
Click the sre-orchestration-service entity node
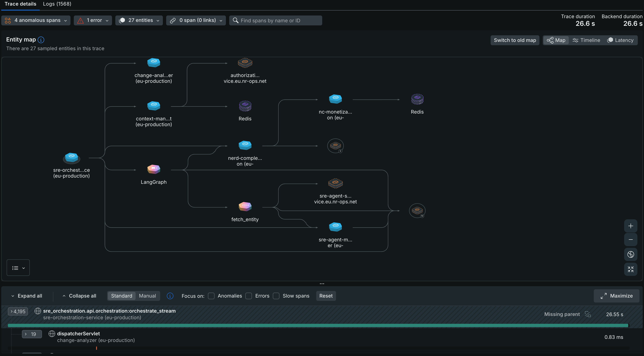tap(72, 158)
